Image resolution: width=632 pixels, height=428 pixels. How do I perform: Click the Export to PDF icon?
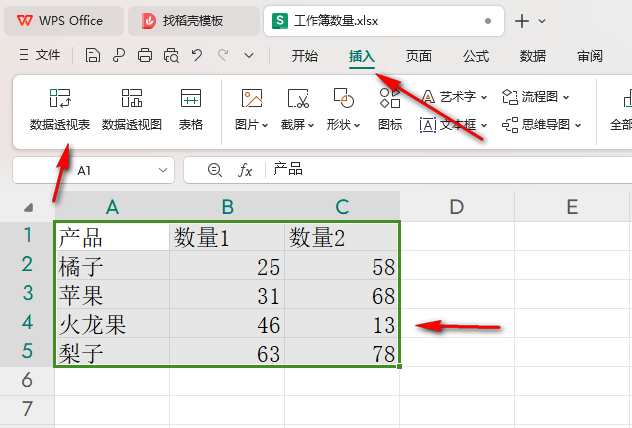point(119,55)
